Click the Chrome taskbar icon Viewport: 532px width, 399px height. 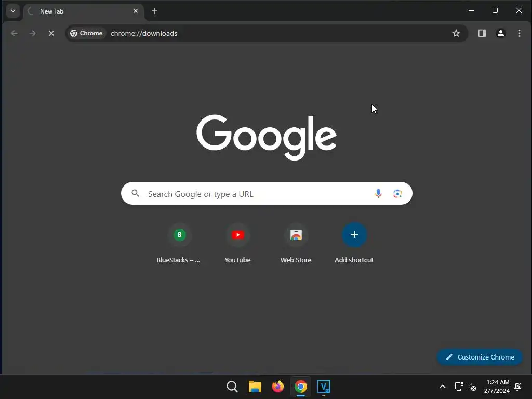pyautogui.click(x=301, y=387)
